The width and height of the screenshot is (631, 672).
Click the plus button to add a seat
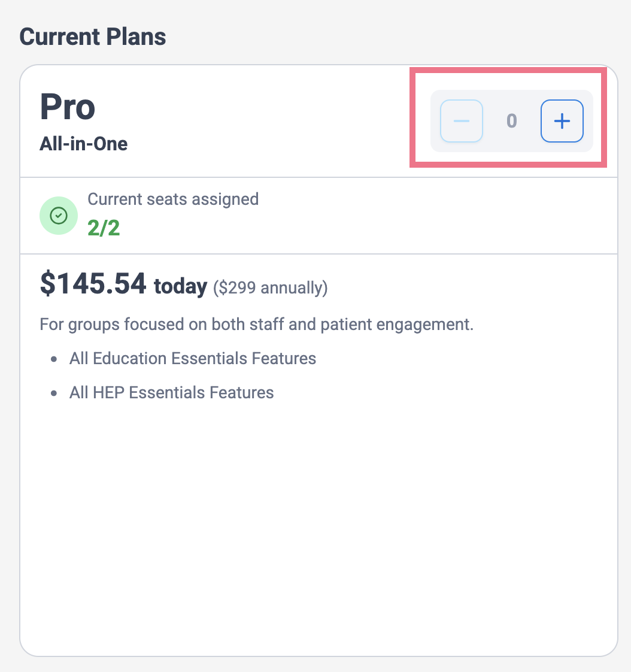click(x=562, y=121)
